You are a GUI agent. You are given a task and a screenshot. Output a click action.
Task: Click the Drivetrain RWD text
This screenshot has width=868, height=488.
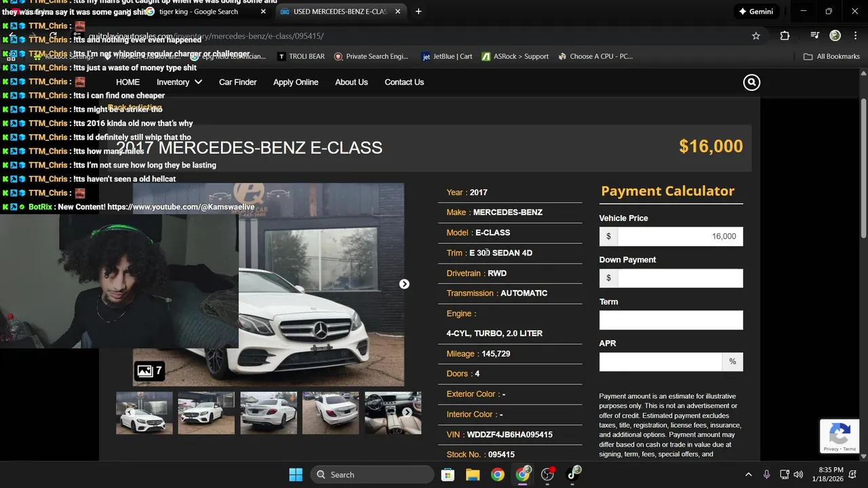click(x=476, y=273)
